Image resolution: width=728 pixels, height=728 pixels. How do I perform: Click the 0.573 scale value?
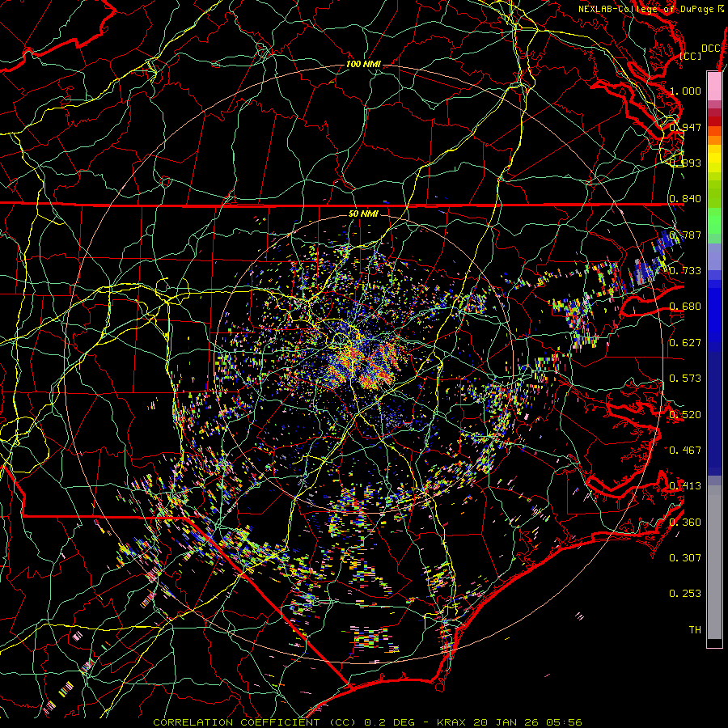click(685, 378)
